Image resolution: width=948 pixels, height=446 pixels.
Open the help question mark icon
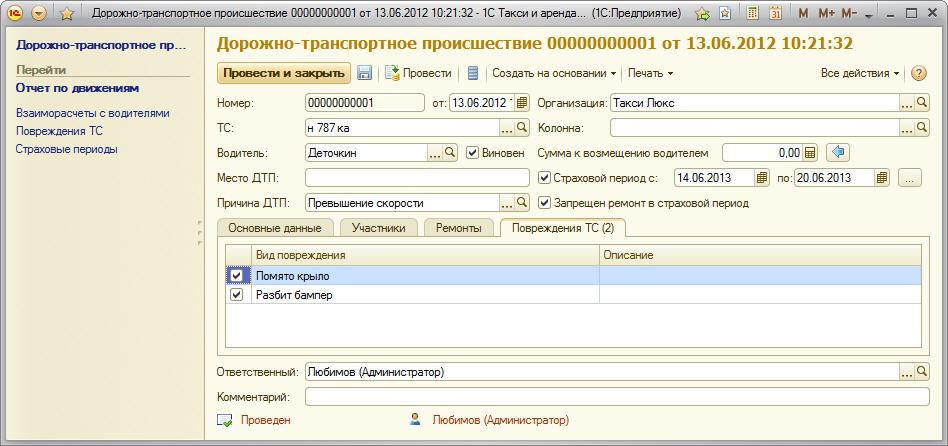tap(919, 74)
